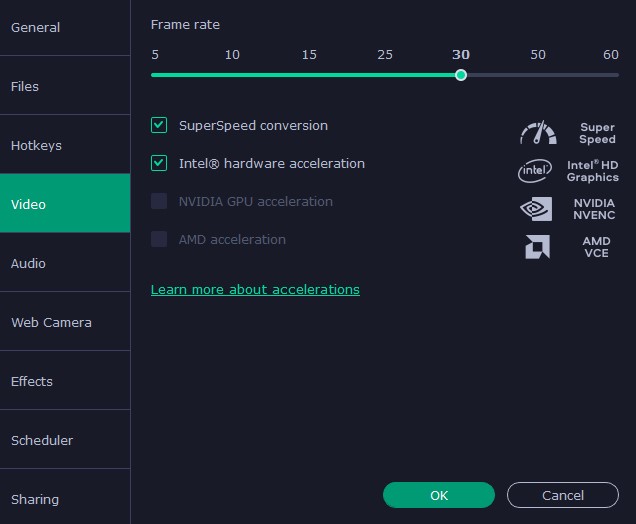This screenshot has height=524, width=636.
Task: Toggle NVIDIA GPU acceleration checkbox
Action: coord(159,201)
